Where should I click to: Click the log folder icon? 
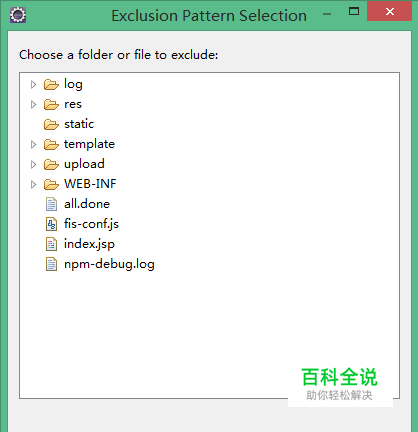[x=51, y=85]
